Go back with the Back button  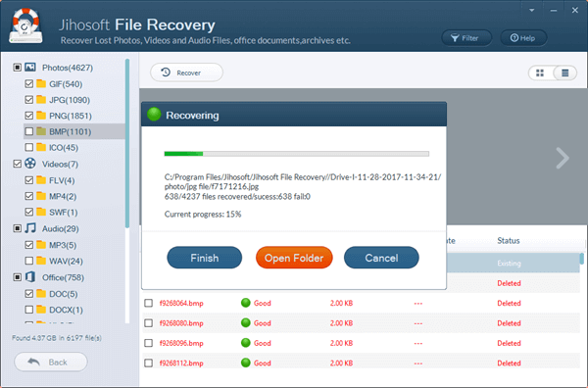click(51, 362)
